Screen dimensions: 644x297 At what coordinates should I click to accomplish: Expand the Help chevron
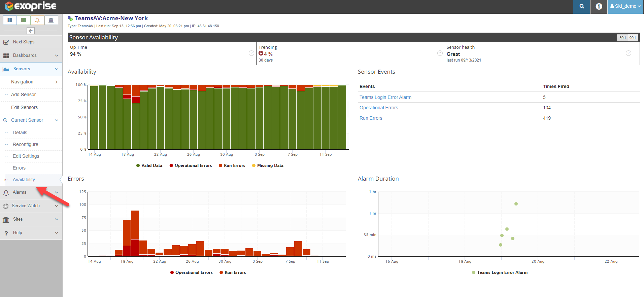(57, 233)
